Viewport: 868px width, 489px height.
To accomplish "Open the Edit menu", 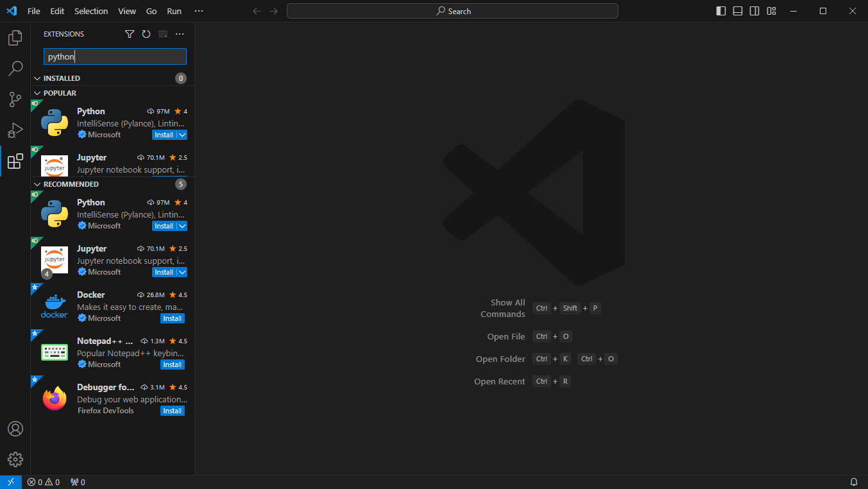I will (x=57, y=11).
